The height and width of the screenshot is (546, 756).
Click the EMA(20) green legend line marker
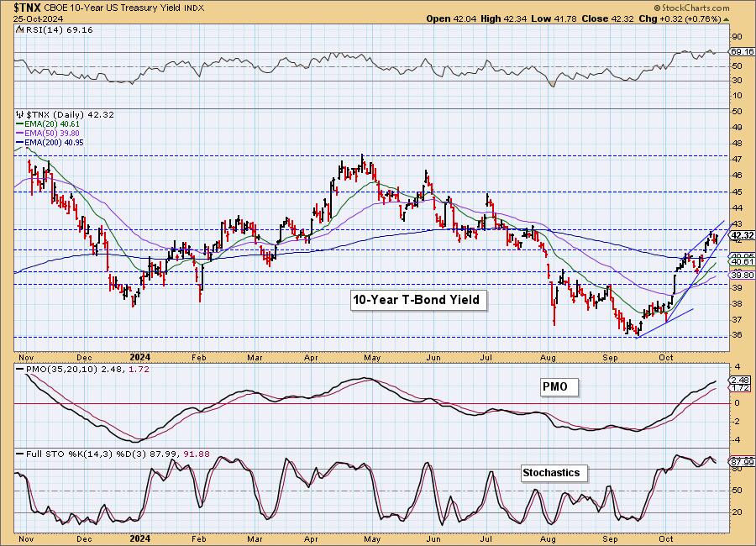(x=20, y=124)
